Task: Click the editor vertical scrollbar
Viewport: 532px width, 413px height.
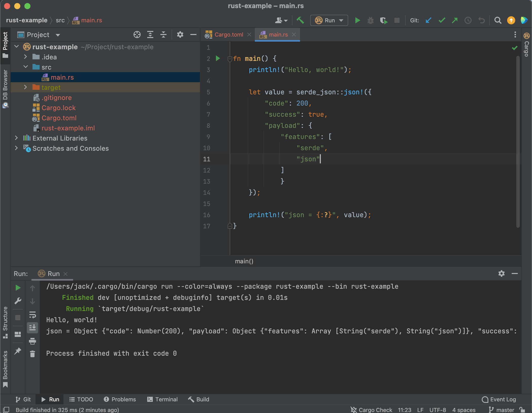Action: pos(518,142)
